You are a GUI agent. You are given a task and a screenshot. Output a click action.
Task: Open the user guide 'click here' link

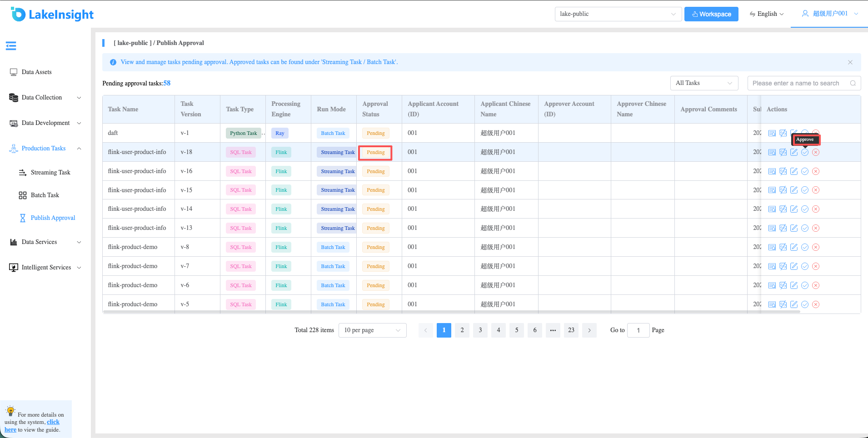click(x=32, y=426)
